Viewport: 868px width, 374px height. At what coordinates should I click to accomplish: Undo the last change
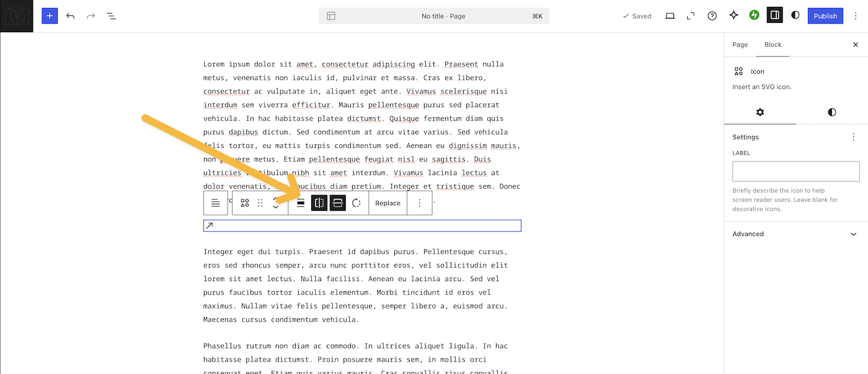(x=70, y=16)
